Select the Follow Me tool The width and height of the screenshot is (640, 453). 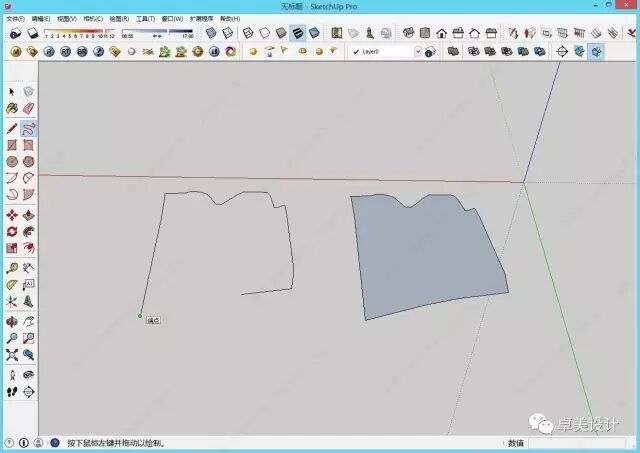28,231
